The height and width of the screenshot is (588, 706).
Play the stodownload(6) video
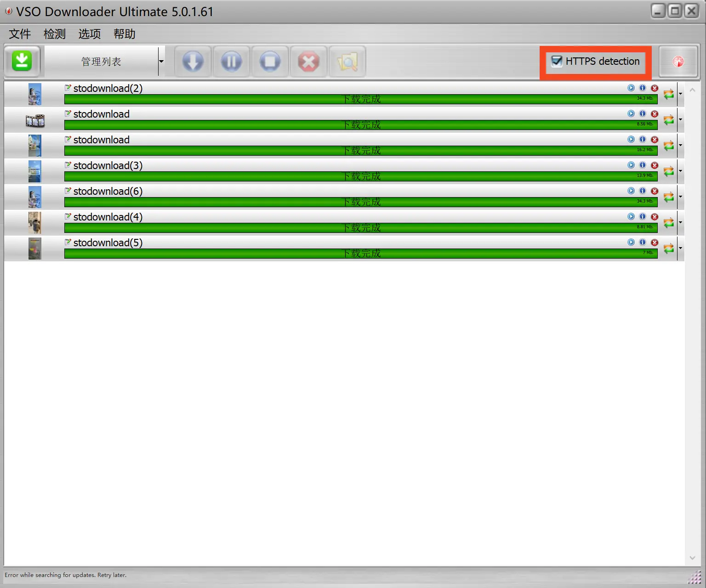point(631,191)
